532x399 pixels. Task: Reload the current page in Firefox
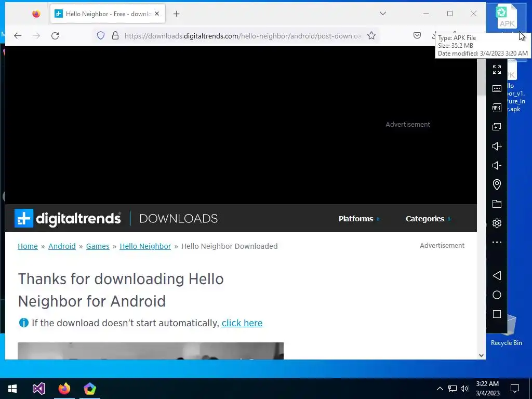[x=55, y=36]
